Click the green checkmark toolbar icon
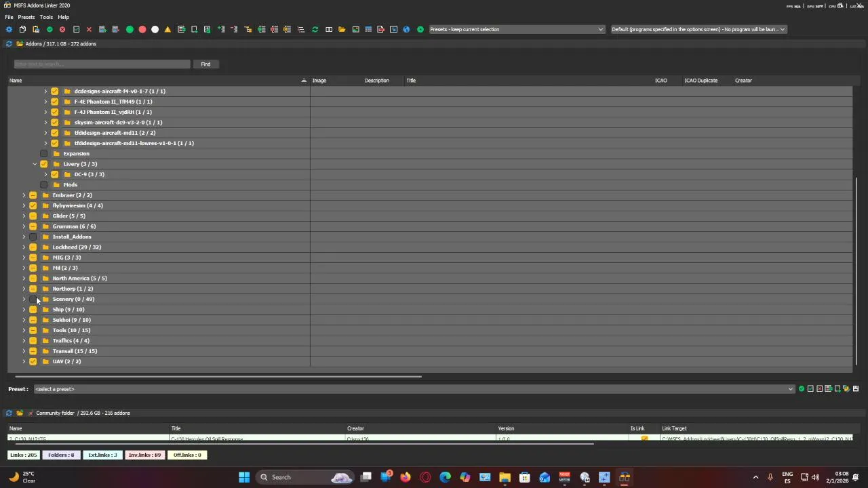This screenshot has width=868, height=488. point(50,29)
